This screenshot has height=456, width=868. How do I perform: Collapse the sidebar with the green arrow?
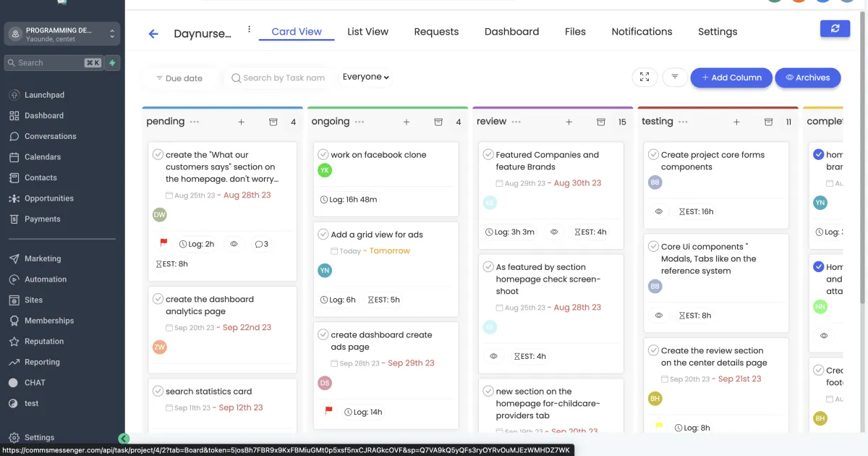(x=124, y=438)
